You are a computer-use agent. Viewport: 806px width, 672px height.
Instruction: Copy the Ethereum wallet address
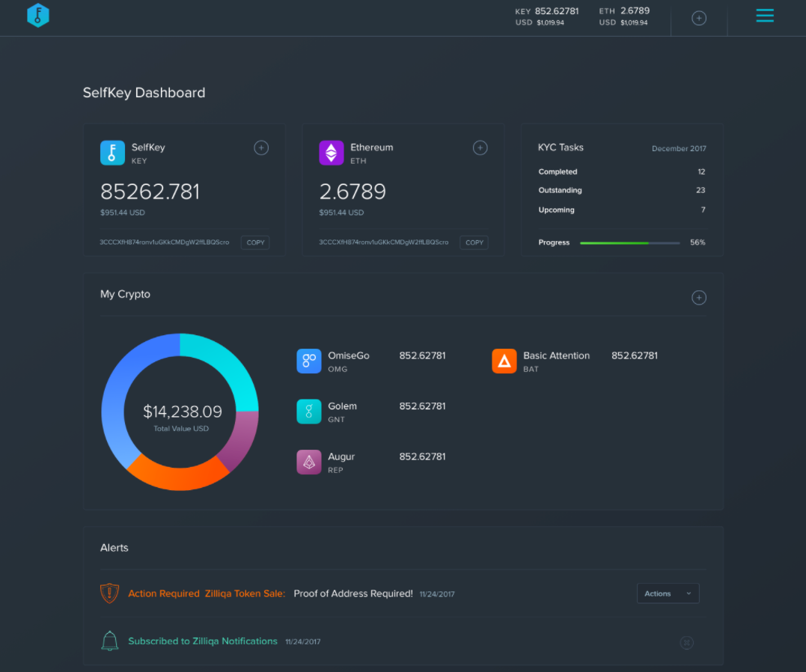pos(474,242)
